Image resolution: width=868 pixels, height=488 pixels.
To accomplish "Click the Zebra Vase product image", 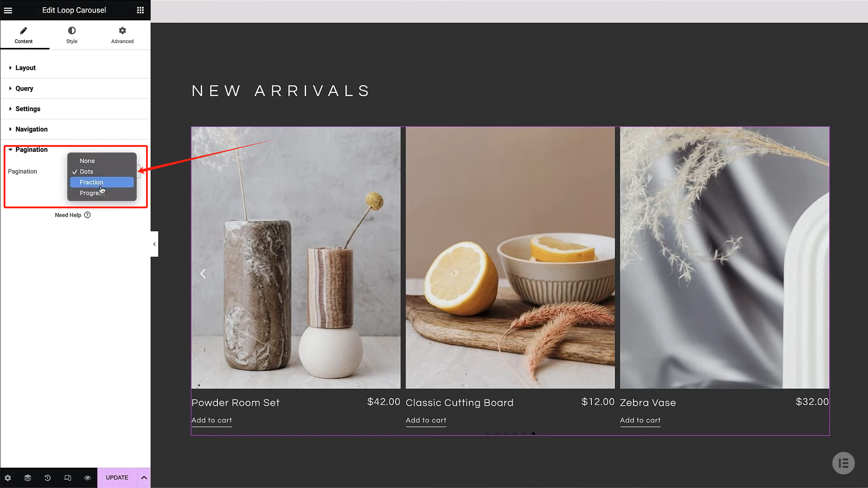I will (x=724, y=258).
